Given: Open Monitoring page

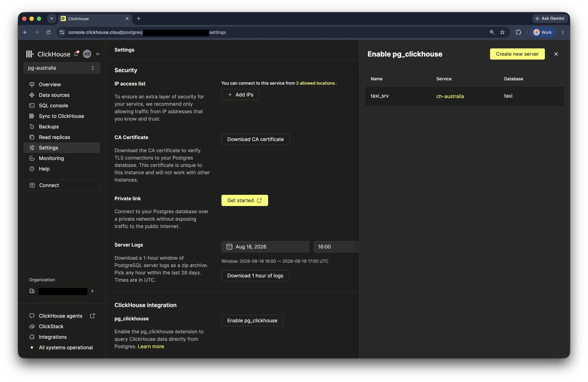Looking at the screenshot, I should (62, 158).
